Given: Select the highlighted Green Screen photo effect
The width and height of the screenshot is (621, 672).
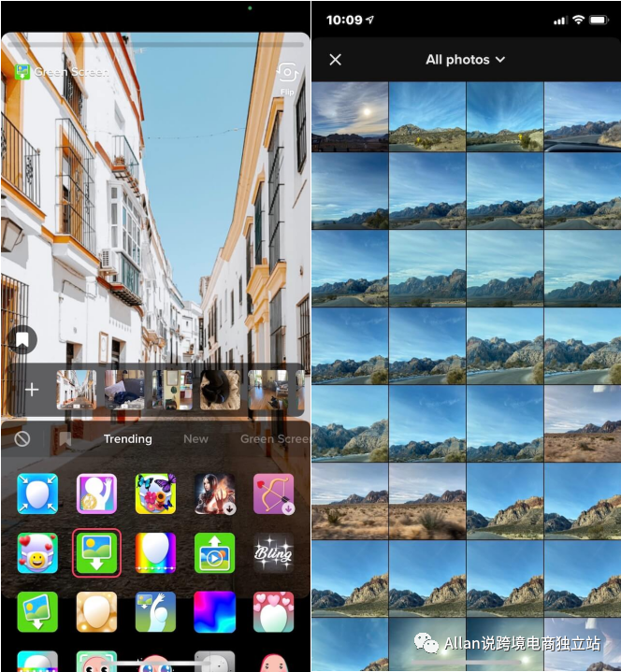Looking at the screenshot, I should [x=96, y=553].
